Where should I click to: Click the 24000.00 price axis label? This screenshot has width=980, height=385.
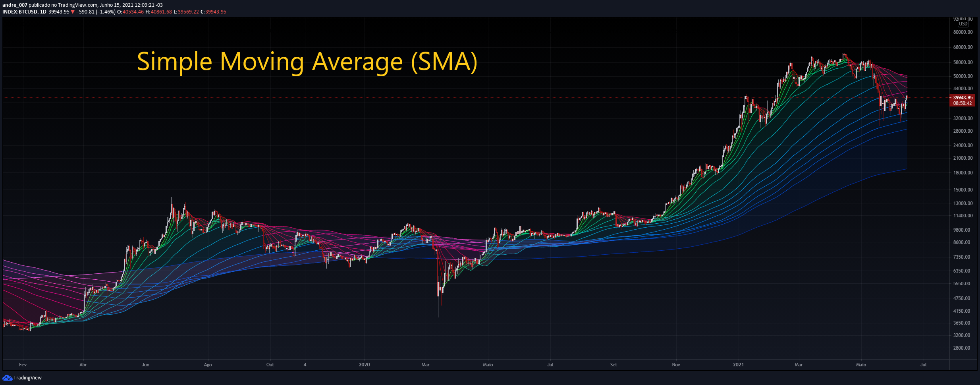[963, 145]
